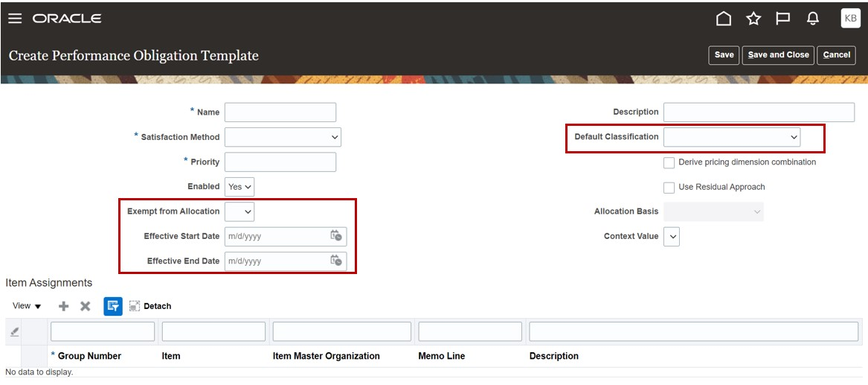Clear table filters with eraser icon
This screenshot has height=385, width=868.
click(14, 331)
